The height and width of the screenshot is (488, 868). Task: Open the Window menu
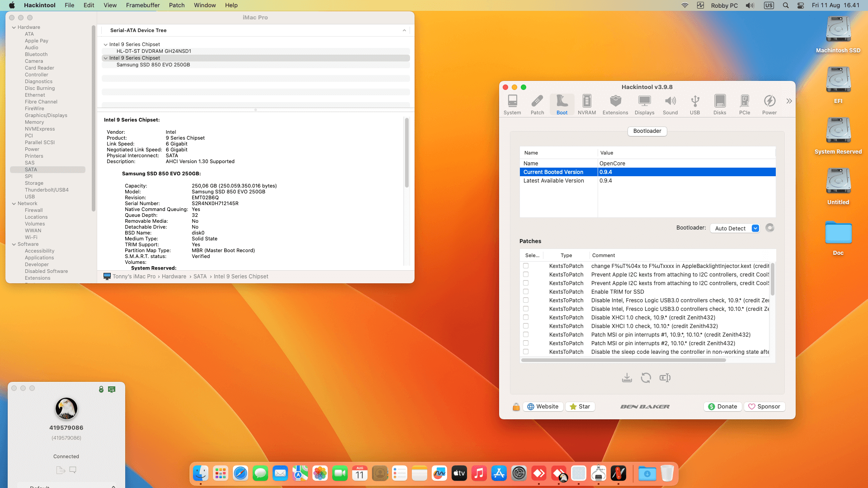click(x=205, y=5)
